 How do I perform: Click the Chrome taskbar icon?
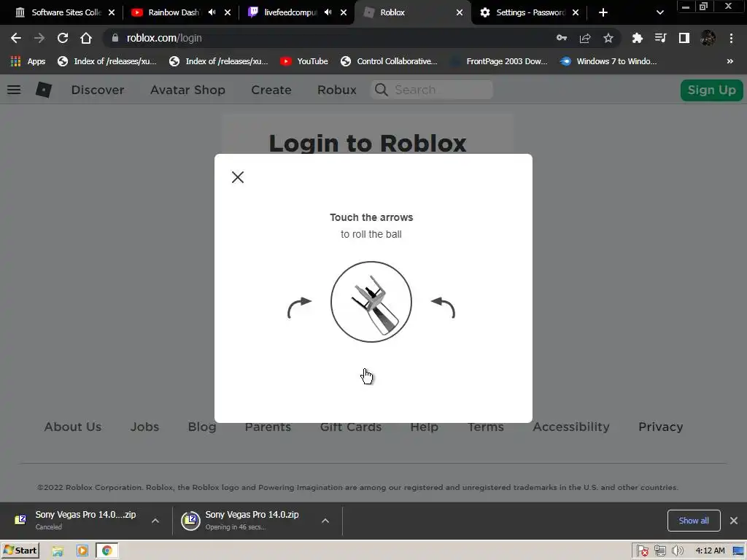107,551
